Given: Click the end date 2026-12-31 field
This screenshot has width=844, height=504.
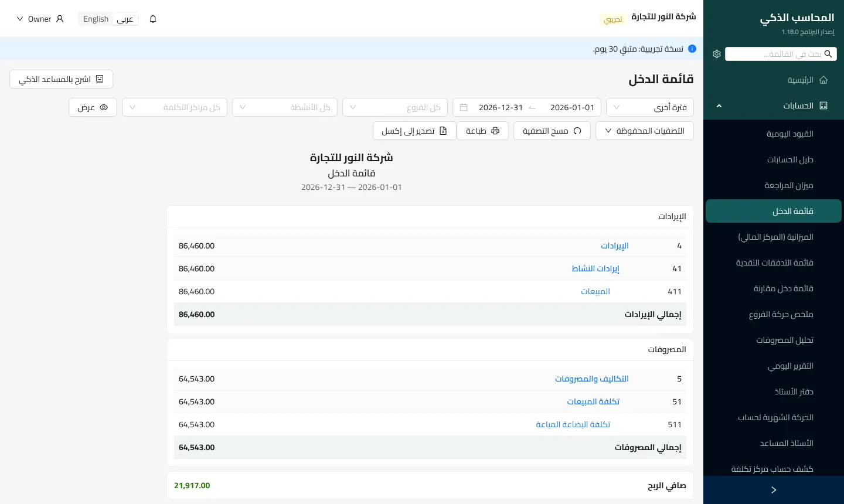Looking at the screenshot, I should coord(501,107).
